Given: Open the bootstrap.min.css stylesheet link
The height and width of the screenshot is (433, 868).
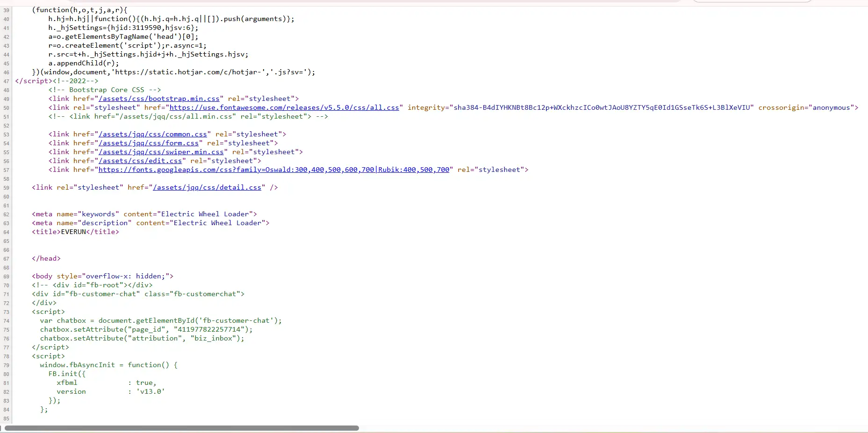Looking at the screenshot, I should [x=159, y=99].
